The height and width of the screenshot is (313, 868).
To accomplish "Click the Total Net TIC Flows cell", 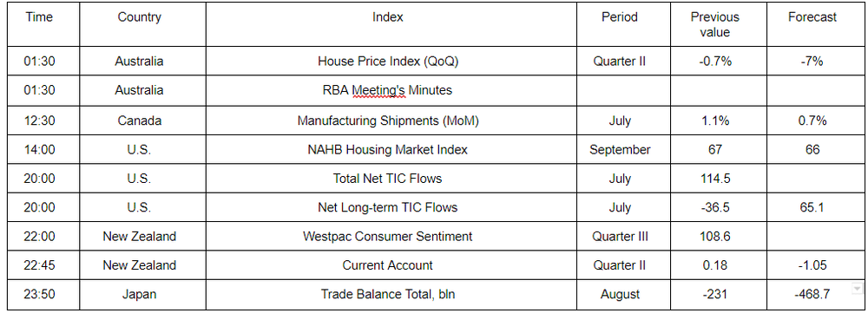I will click(391, 178).
